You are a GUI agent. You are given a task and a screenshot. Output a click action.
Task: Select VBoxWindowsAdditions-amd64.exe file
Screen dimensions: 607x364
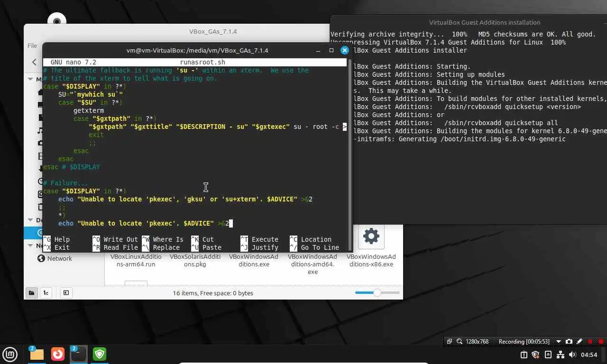313,264
